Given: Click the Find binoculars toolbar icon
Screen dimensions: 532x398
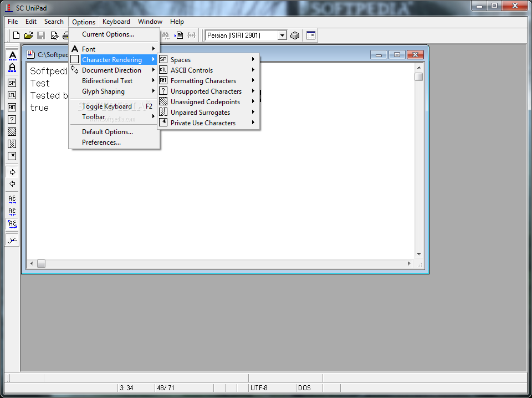Looking at the screenshot, I should (166, 35).
